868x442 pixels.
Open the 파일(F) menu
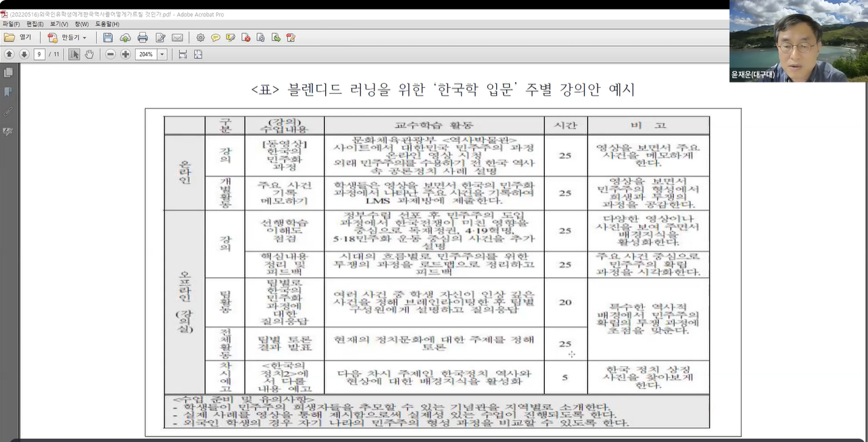[11, 24]
